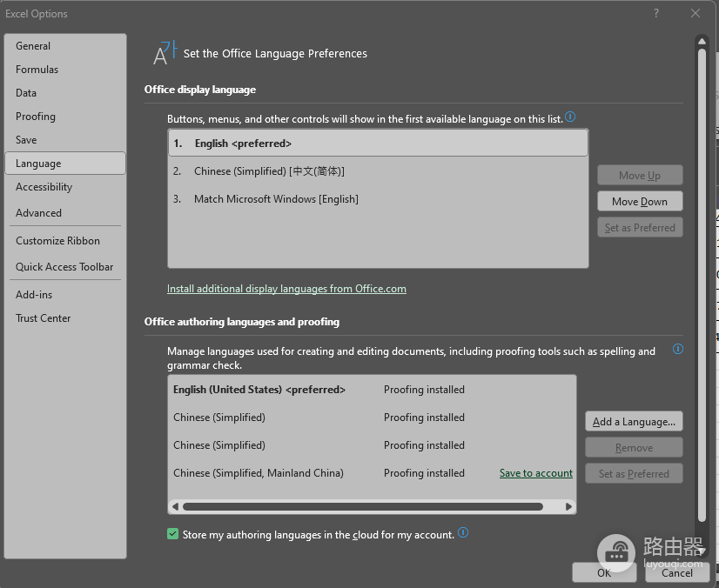Click the Save to account link
719x588 pixels.
coord(536,473)
